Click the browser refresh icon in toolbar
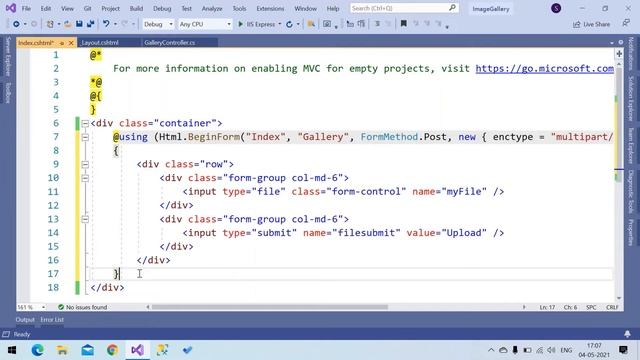The image size is (640, 360). click(289, 24)
